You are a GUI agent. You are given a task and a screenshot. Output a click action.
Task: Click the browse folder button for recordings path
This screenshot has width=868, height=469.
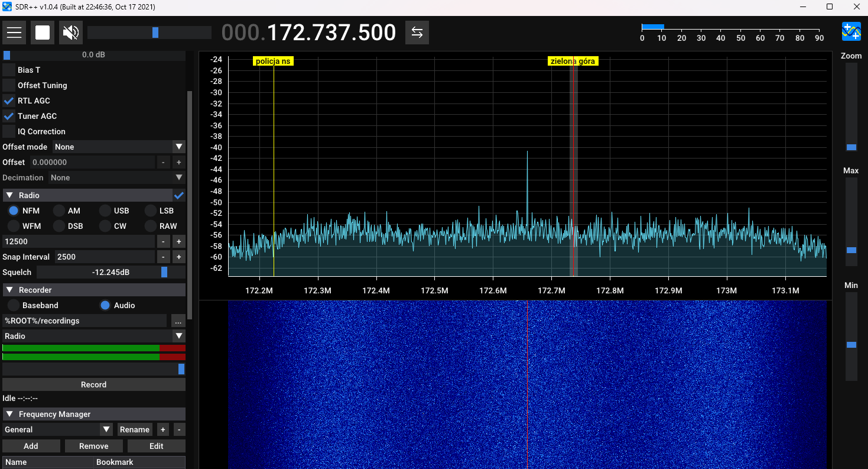click(177, 321)
